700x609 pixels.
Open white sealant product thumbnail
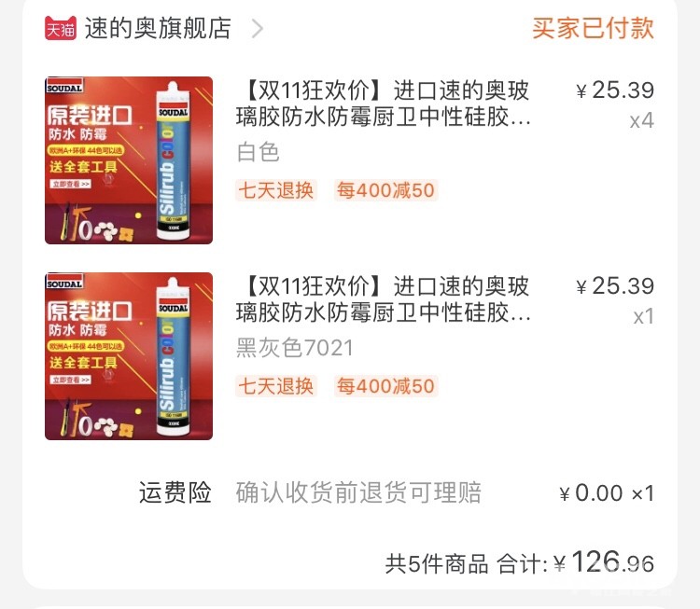[129, 160]
